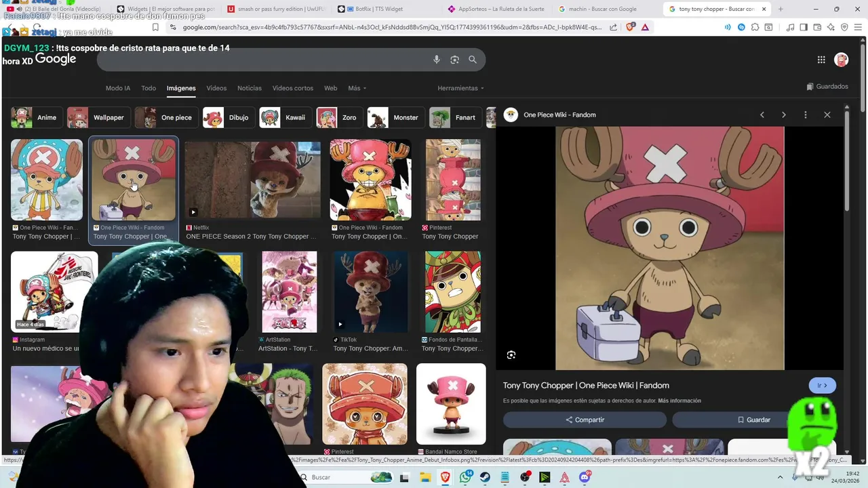Open Leo AI assistant sparkle icon
The height and width of the screenshot is (488, 868).
(x=831, y=27)
